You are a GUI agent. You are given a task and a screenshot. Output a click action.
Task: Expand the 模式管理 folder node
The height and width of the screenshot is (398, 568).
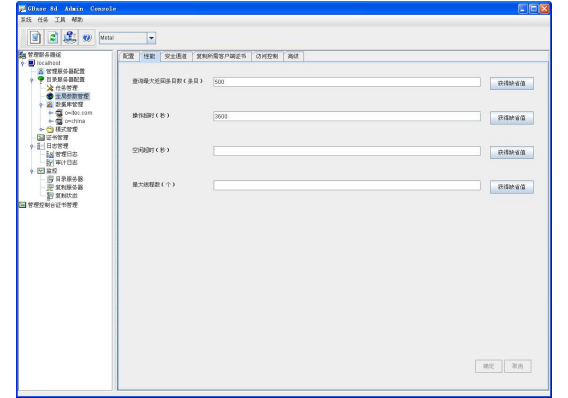tap(41, 129)
